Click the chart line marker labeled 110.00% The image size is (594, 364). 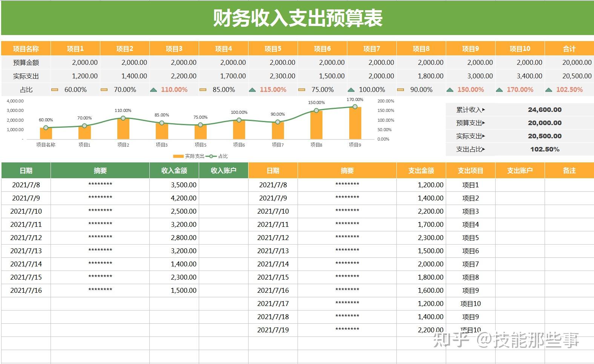pos(123,118)
